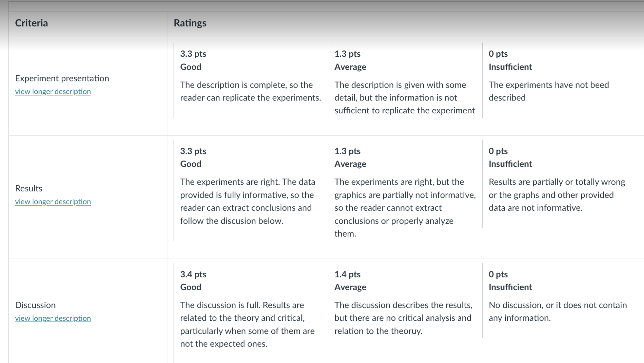Click the Discussion criterion title
The height and width of the screenshot is (363, 644).
(35, 305)
